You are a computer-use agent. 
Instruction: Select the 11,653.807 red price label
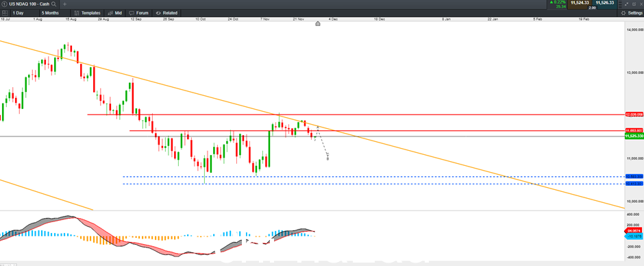click(x=634, y=130)
